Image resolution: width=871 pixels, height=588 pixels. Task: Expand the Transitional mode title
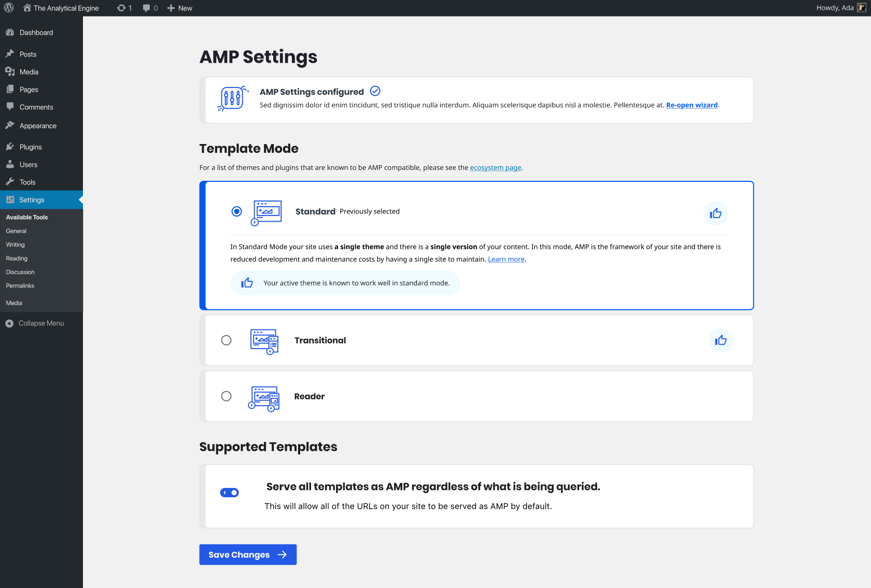click(x=320, y=340)
